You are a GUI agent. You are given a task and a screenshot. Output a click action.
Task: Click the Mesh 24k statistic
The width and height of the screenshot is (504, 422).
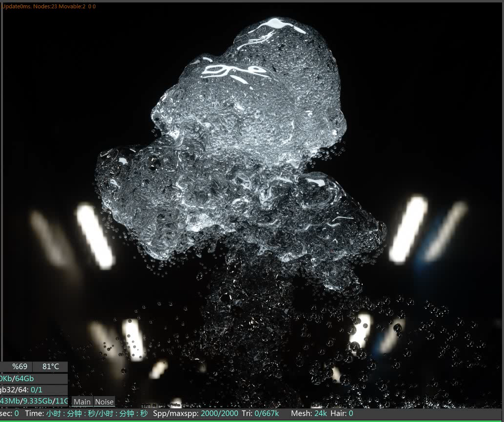click(309, 413)
